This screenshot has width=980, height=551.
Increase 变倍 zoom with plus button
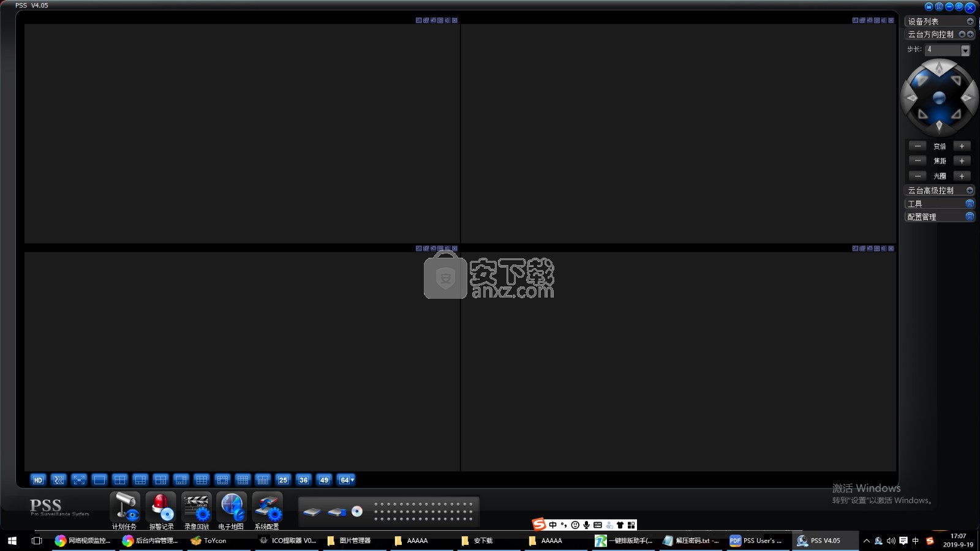click(962, 146)
